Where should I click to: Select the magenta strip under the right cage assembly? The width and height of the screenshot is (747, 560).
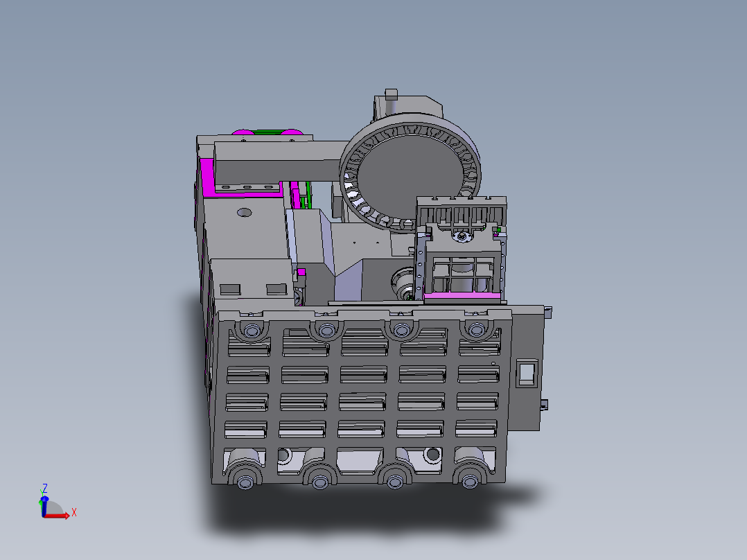pos(462,296)
